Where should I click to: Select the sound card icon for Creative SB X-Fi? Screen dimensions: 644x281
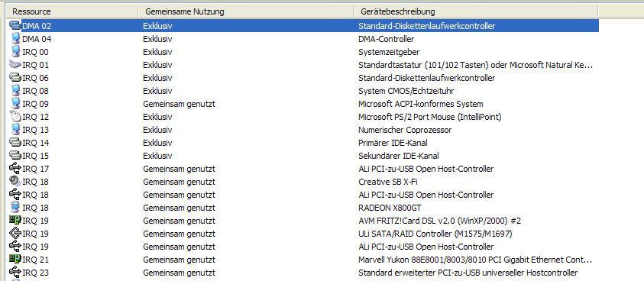pyautogui.click(x=15, y=182)
